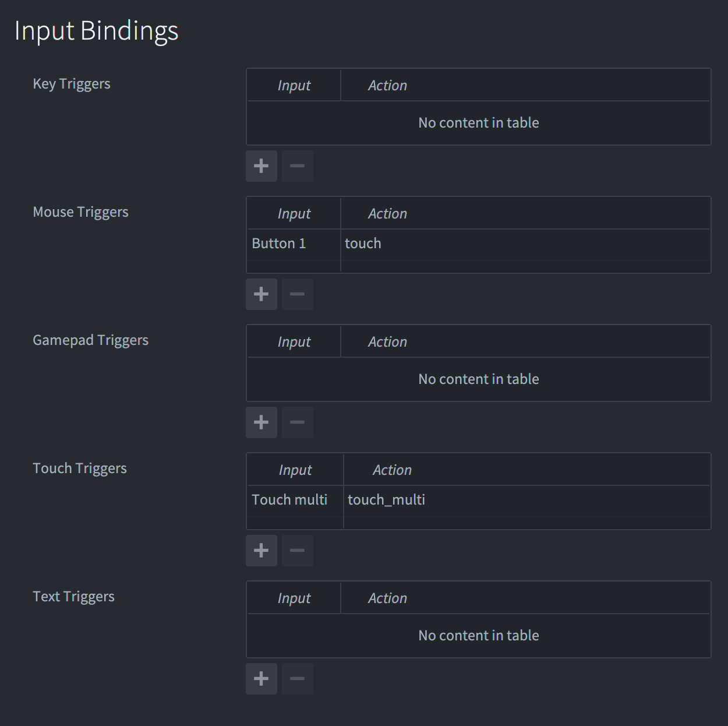
Task: Add a new Text Trigger with plus icon
Action: 261,679
